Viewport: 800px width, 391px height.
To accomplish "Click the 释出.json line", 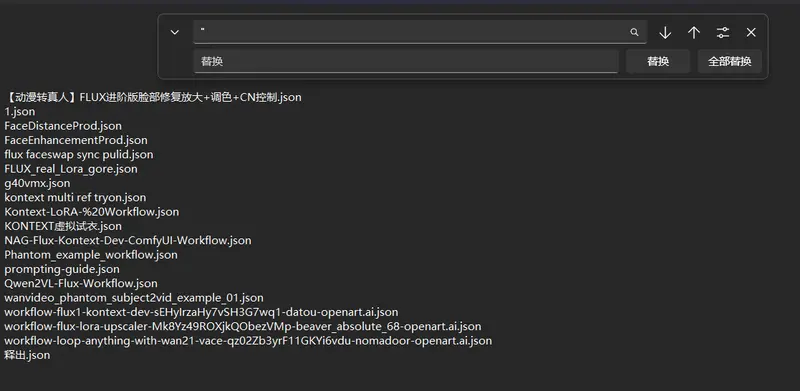I will coord(27,355).
